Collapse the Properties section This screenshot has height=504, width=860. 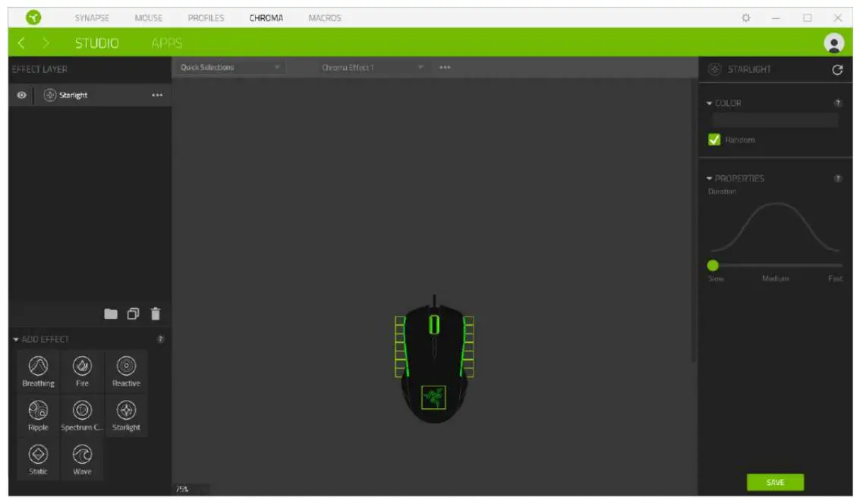pyautogui.click(x=709, y=178)
